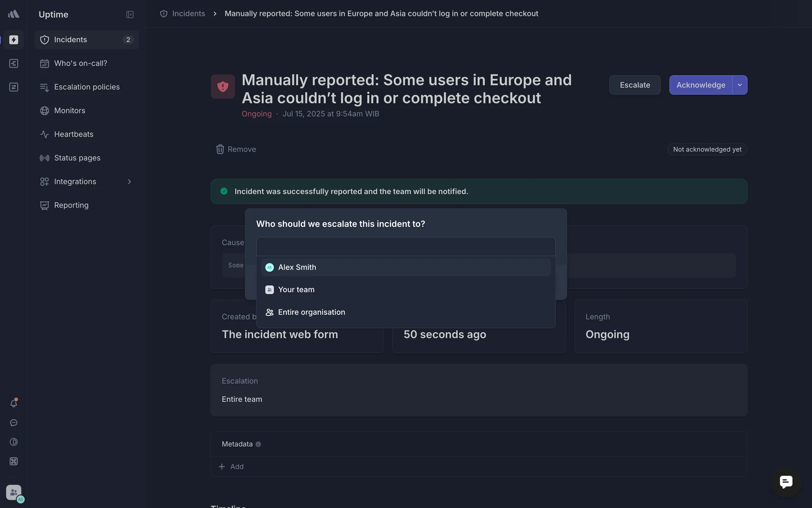Go to Escalation policies menu item
Screen dimensions: 812x508
[87, 87]
